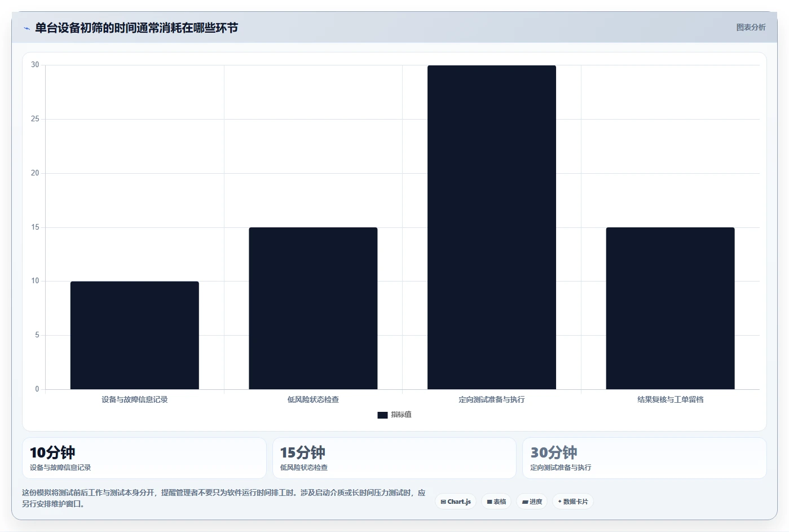Click the y-axis value 20
The image size is (789, 532).
coord(35,173)
